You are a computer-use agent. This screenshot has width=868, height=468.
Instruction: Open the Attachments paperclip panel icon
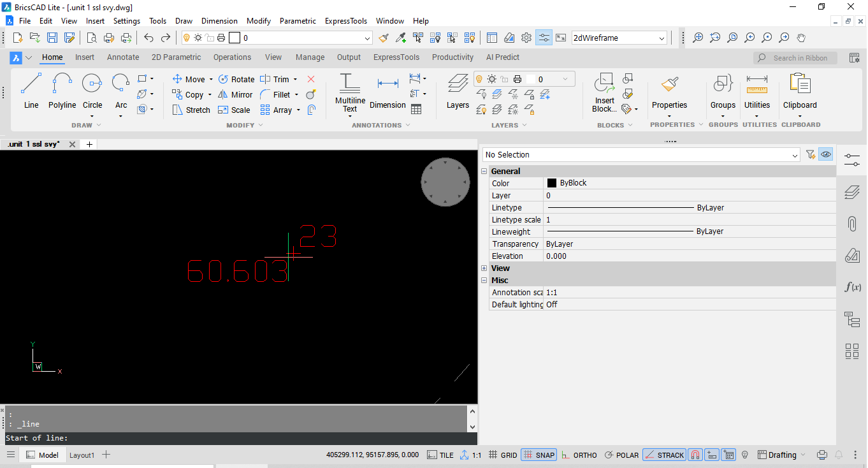852,224
